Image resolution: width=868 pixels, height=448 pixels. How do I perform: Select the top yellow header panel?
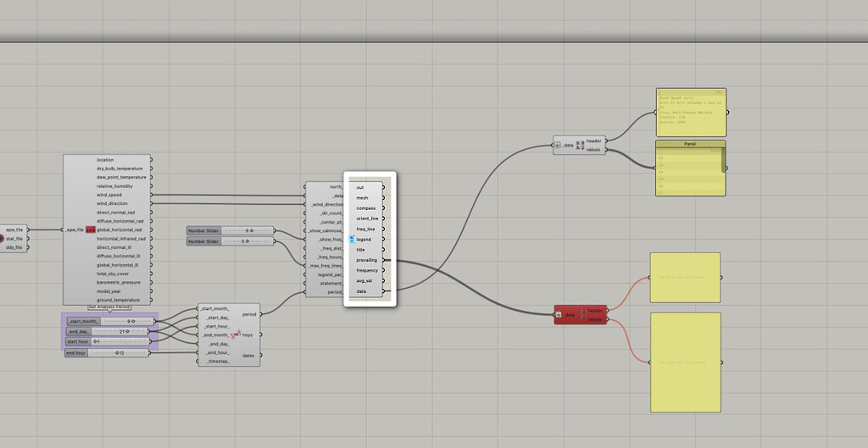click(x=691, y=112)
